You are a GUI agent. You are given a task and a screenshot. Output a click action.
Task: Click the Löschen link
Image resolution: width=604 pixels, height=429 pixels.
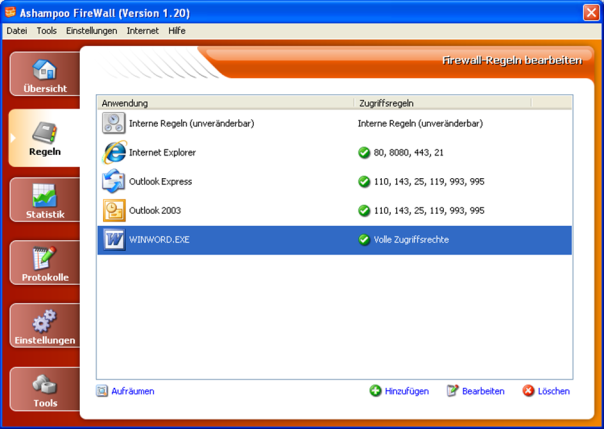tap(554, 391)
